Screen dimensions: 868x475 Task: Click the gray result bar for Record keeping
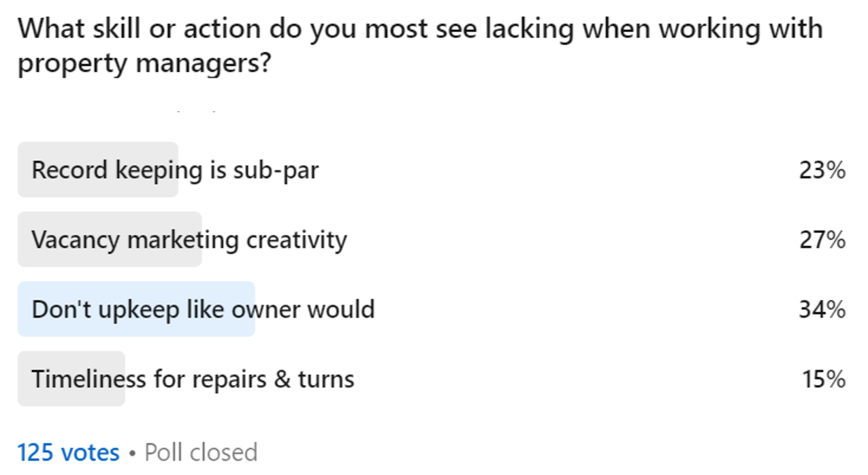[x=98, y=170]
